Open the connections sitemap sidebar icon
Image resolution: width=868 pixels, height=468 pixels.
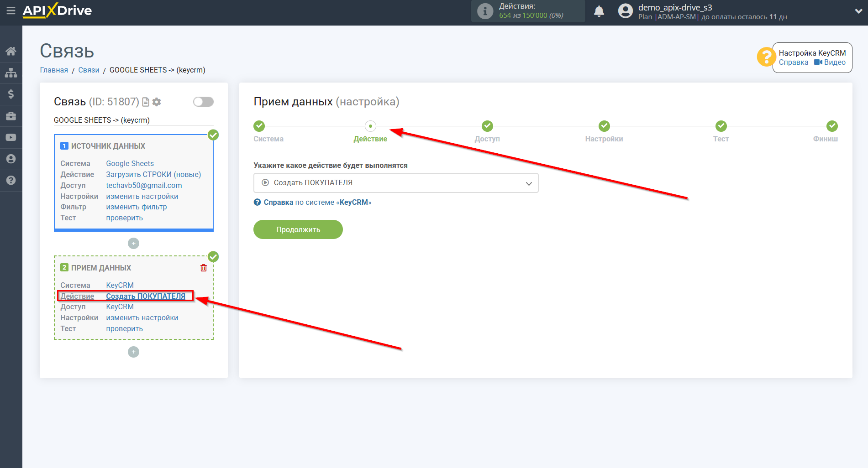click(x=11, y=73)
